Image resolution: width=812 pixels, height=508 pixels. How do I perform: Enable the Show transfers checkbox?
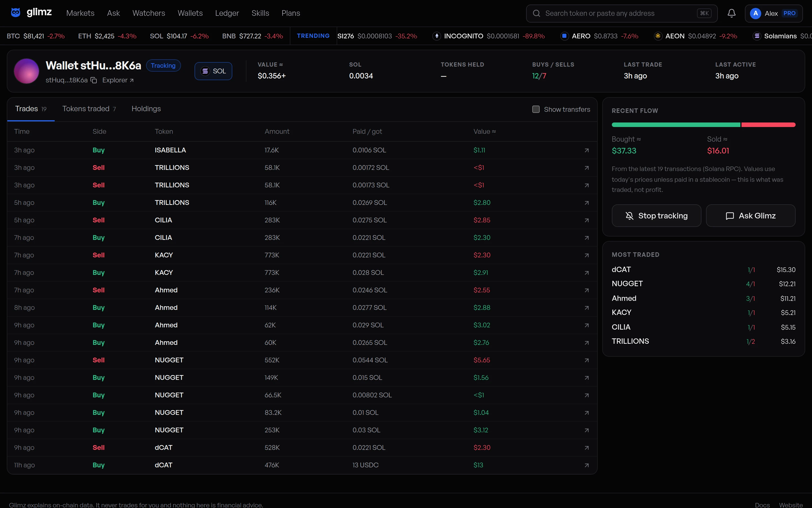(536, 109)
